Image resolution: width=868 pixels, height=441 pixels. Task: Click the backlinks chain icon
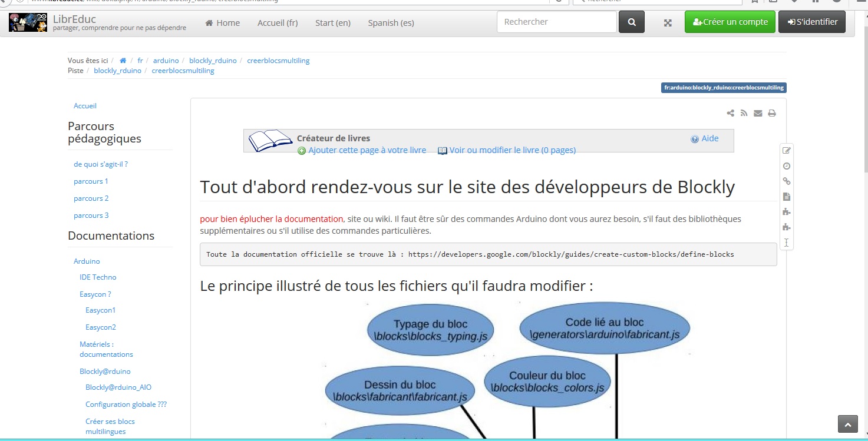[x=786, y=181]
